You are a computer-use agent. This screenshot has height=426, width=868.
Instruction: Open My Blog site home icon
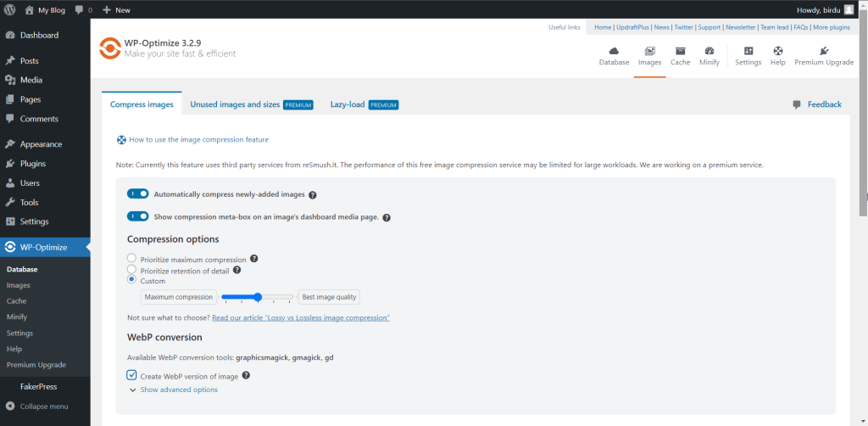[x=30, y=9]
